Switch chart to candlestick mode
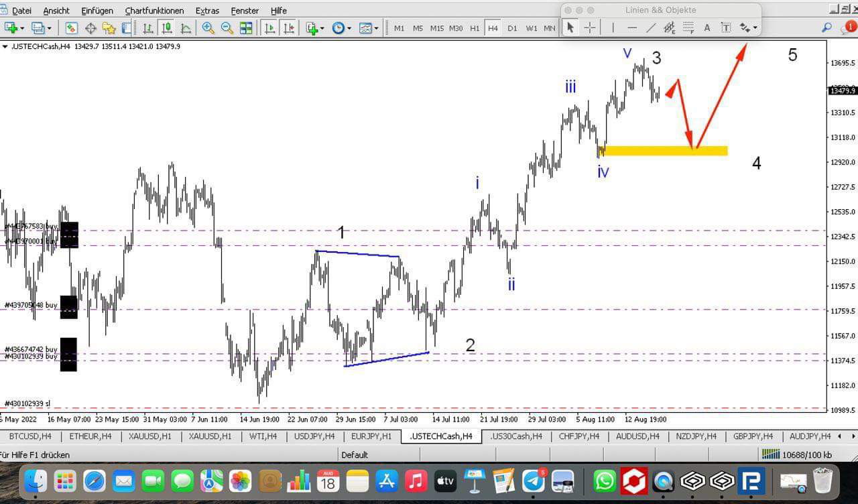Image resolution: width=858 pixels, height=504 pixels. coord(167,28)
